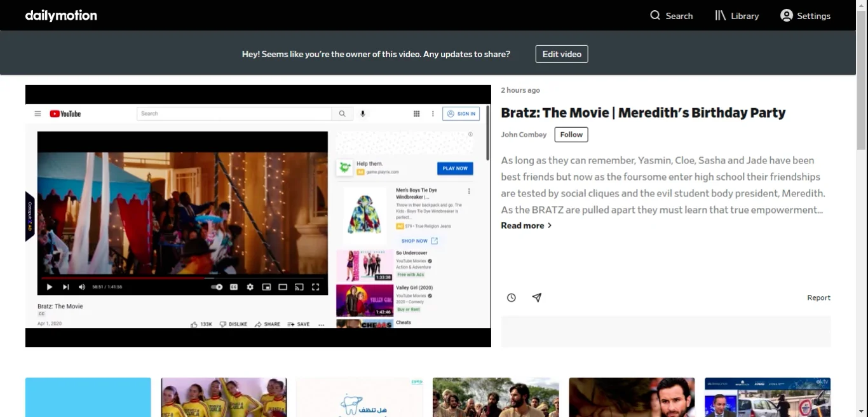Viewport: 868px width, 417px height.
Task: Click the owner notice banner text
Action: (376, 54)
